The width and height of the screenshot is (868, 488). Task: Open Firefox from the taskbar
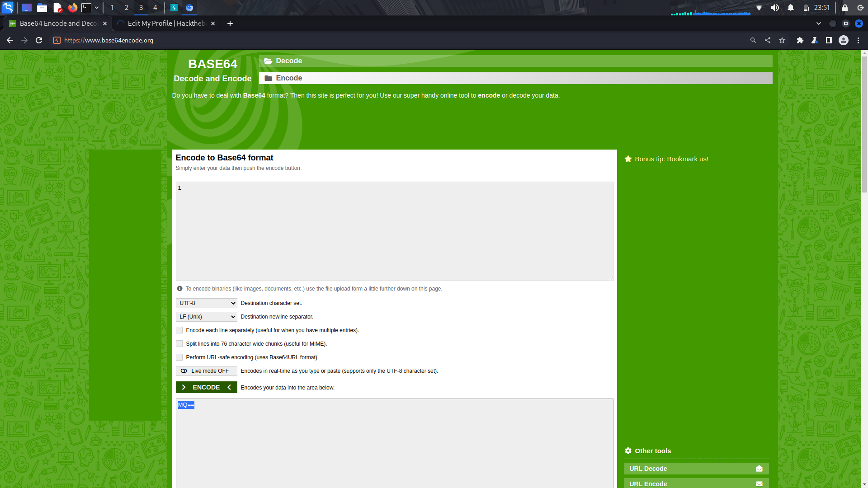72,7
